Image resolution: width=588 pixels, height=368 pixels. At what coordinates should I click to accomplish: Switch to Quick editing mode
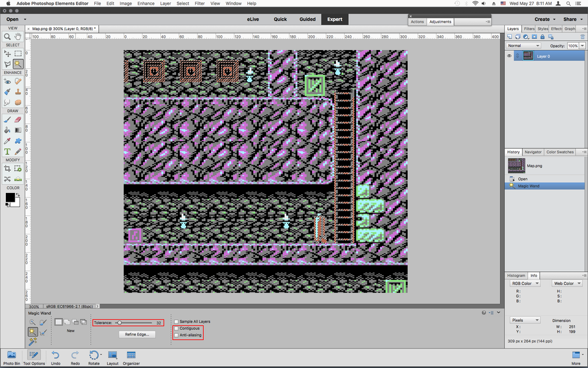(280, 19)
